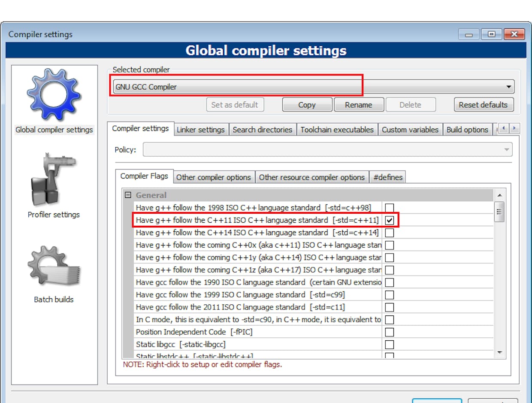Image resolution: width=532 pixels, height=403 pixels.
Task: Enable the Static libgcc checkbox
Action: coord(390,345)
